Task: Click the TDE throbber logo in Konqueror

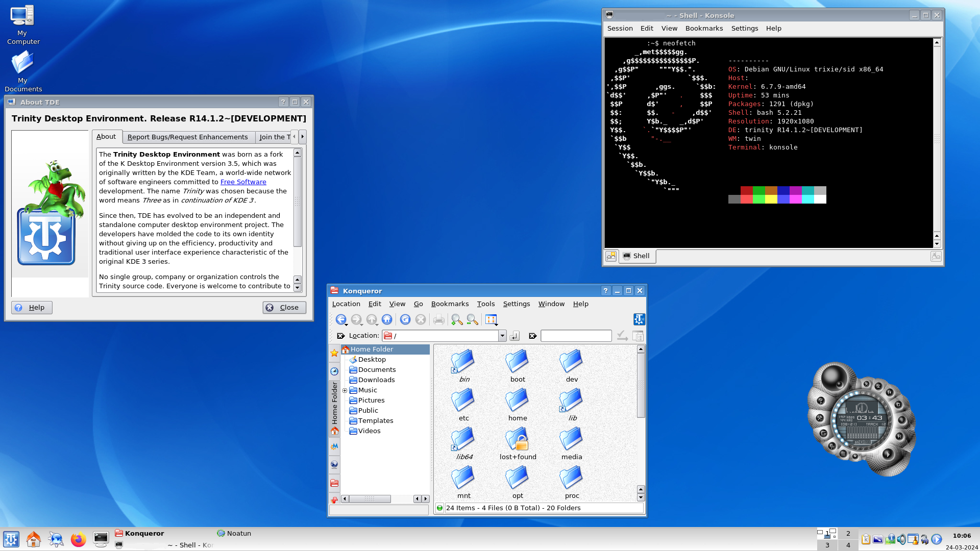Action: [639, 319]
